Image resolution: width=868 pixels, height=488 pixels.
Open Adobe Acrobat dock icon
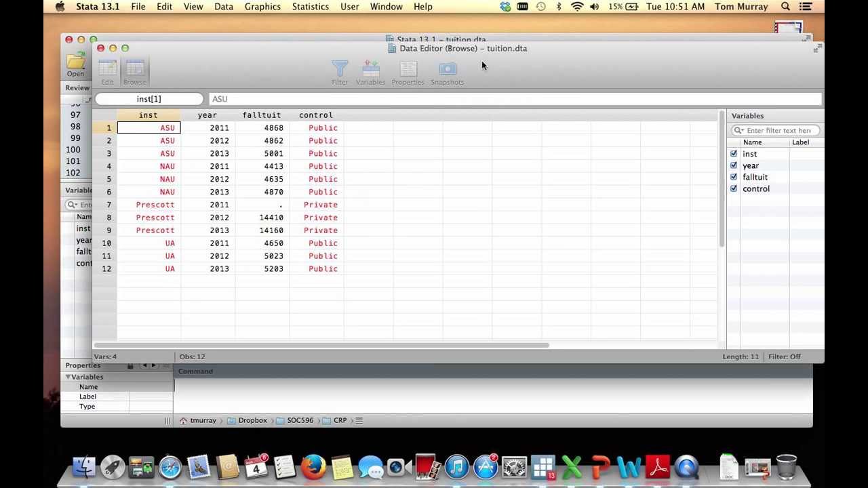click(x=658, y=467)
